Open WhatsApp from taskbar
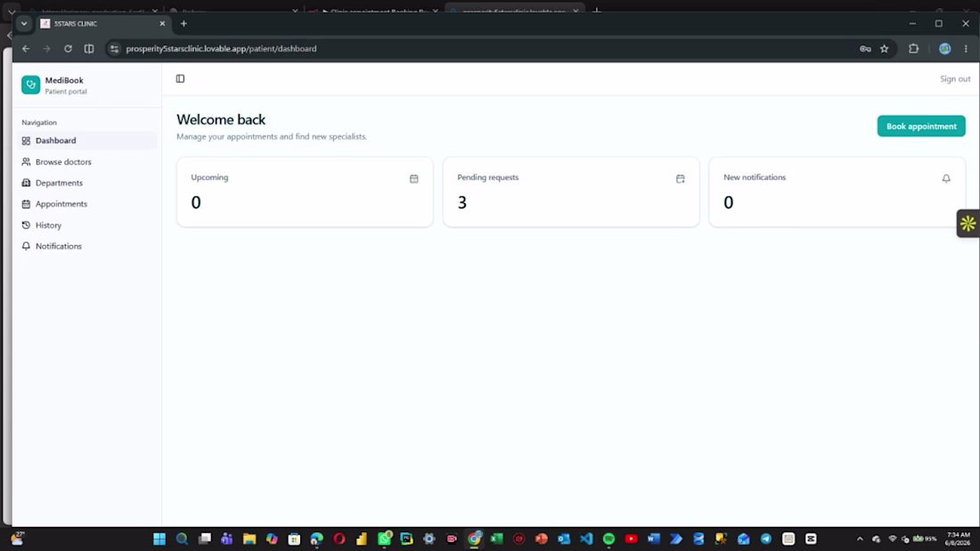Viewport: 980px width, 551px height. tap(384, 539)
